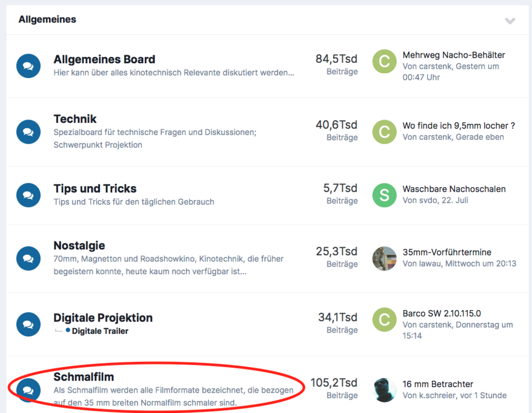Open the Digitale Trailer subforum
Viewport: 532px width, 413px height.
[100, 331]
